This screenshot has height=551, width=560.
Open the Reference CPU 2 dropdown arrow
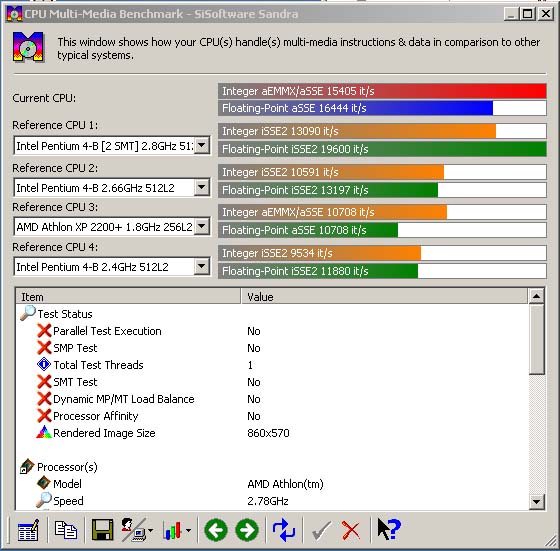click(201, 187)
